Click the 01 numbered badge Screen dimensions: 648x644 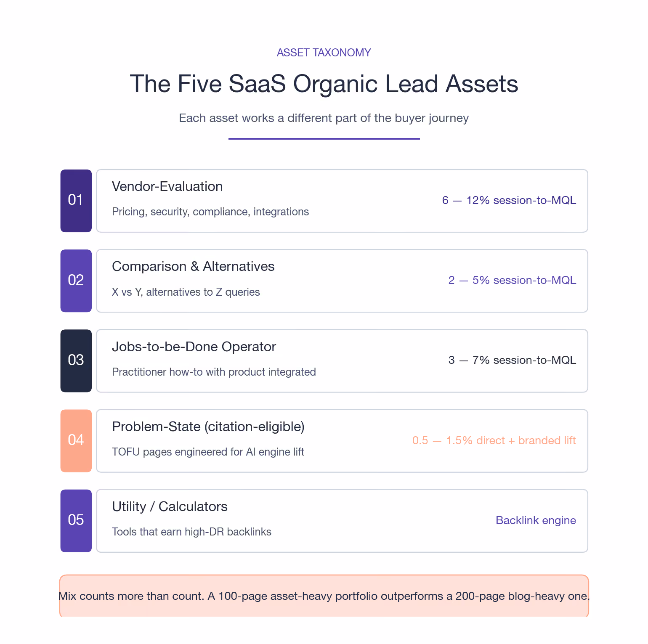(x=76, y=201)
